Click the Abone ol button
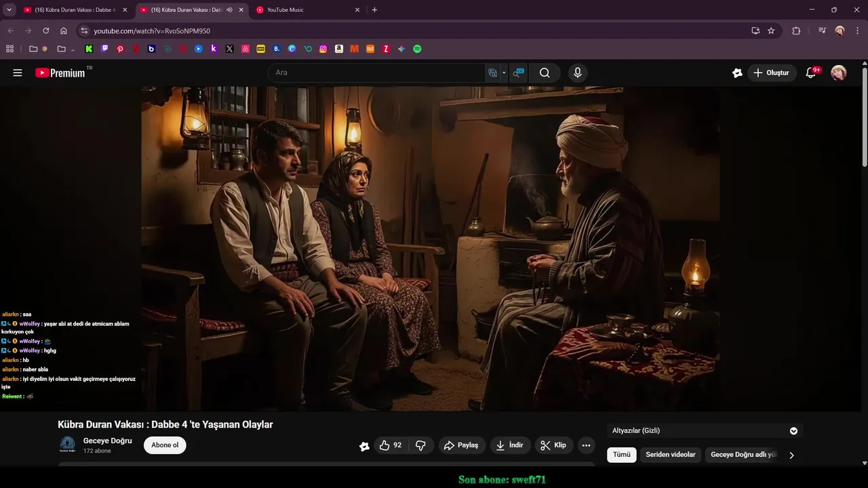Viewport: 868px width, 488px height. [165, 445]
